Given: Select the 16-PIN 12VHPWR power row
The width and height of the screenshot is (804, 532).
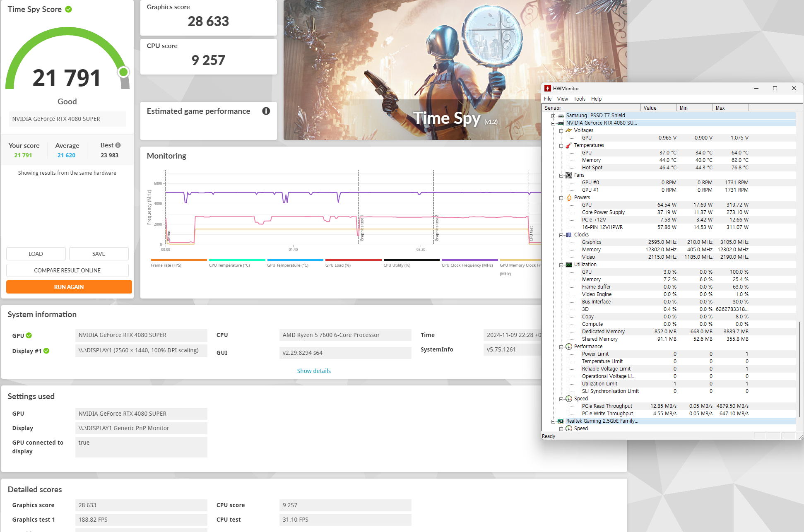Looking at the screenshot, I should (x=669, y=227).
